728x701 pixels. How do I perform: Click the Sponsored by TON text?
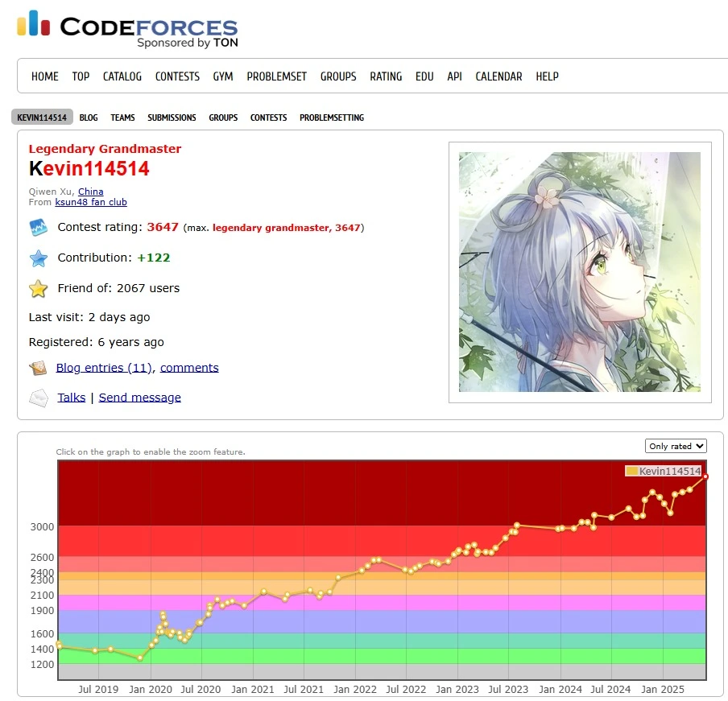pos(188,43)
